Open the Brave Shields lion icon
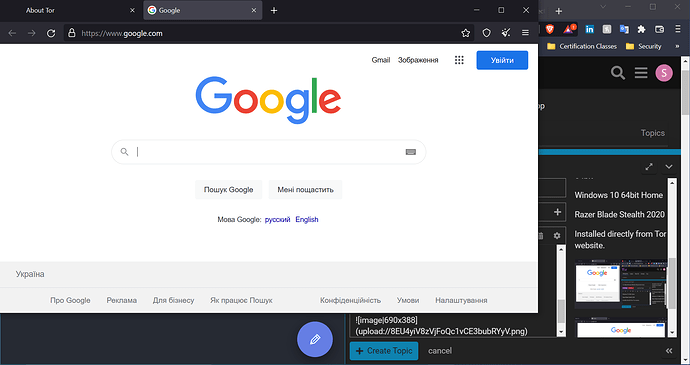690x365 pixels. (550, 29)
